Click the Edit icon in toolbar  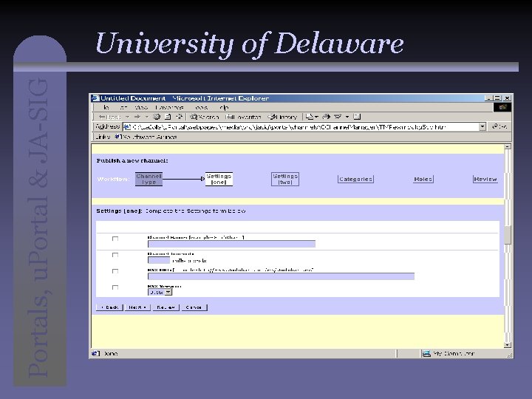pyautogui.click(x=337, y=117)
